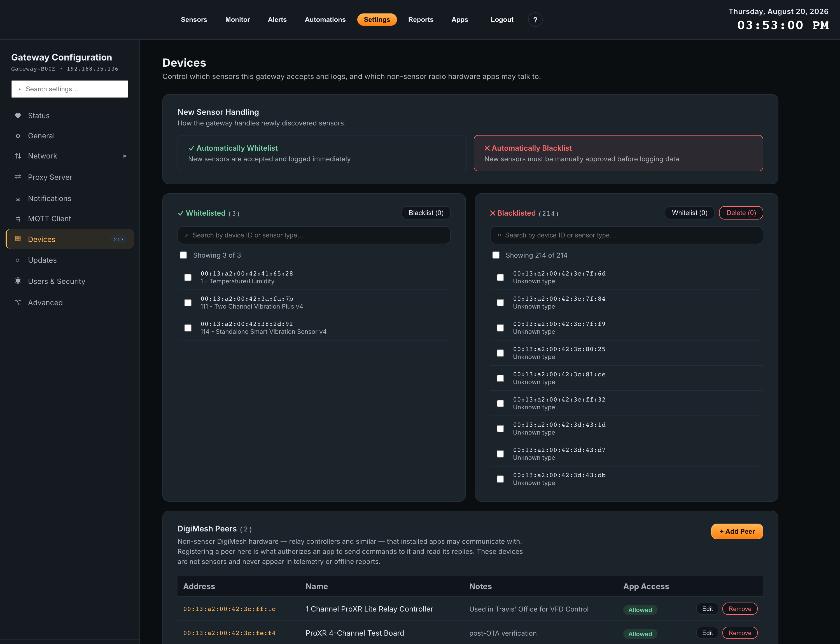The image size is (840, 644).
Task: Check blacklisted sensor 00:13:a2:00:42:3c:7f:84
Action: tap(500, 302)
